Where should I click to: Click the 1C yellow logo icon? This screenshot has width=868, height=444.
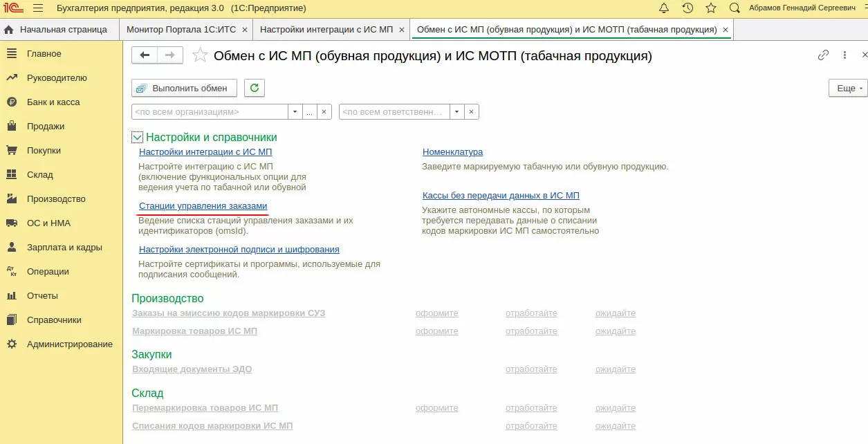(x=13, y=8)
